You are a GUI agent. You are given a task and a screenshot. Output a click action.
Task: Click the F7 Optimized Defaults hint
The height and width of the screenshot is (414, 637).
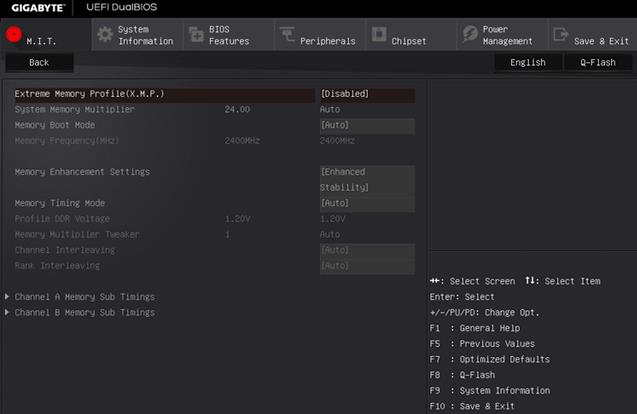click(x=490, y=360)
